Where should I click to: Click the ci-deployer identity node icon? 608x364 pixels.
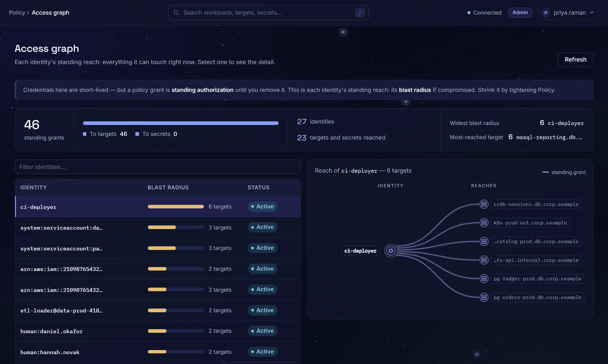(x=391, y=251)
